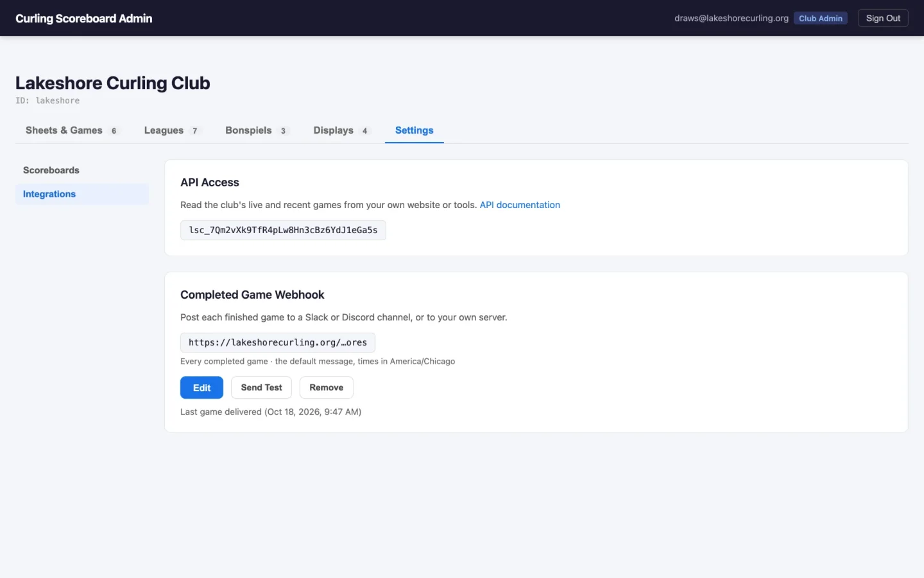Click the draws@lakeshorecurling.org account email
Viewport: 924px width, 578px height.
732,18
